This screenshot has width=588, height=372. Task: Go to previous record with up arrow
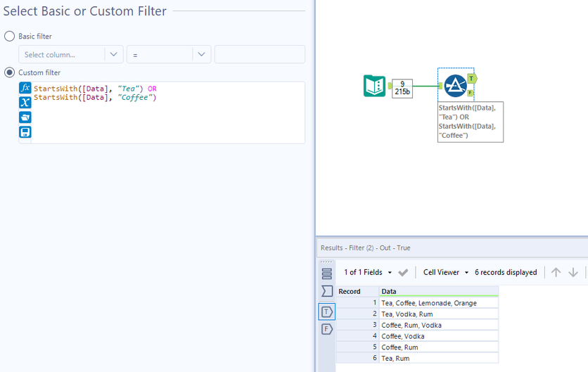(556, 272)
